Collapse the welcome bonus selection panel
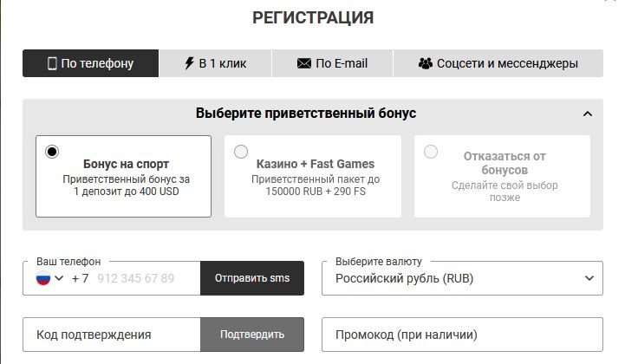This screenshot has height=364, width=625. pyautogui.click(x=588, y=114)
